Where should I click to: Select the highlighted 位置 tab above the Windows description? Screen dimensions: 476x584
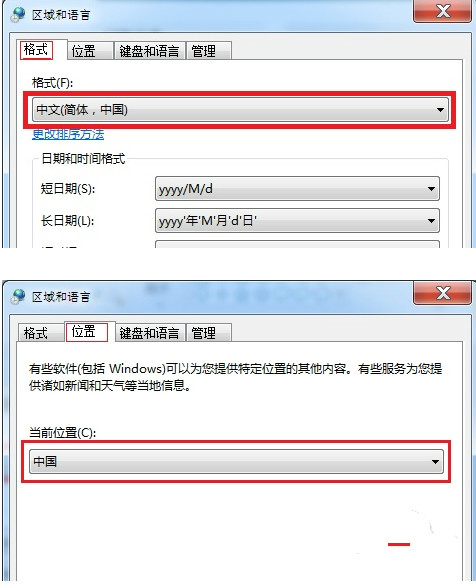[x=87, y=331]
